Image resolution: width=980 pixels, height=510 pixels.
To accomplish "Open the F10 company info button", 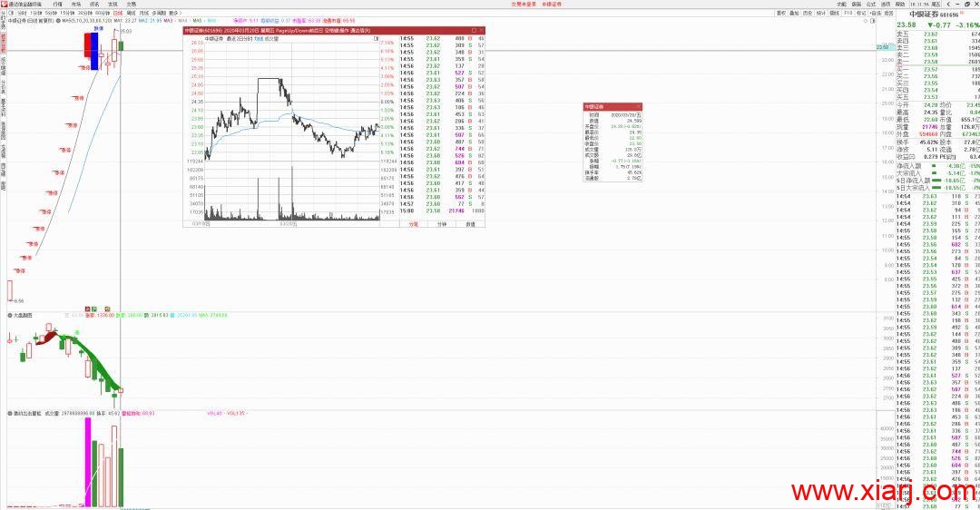I will click(848, 13).
